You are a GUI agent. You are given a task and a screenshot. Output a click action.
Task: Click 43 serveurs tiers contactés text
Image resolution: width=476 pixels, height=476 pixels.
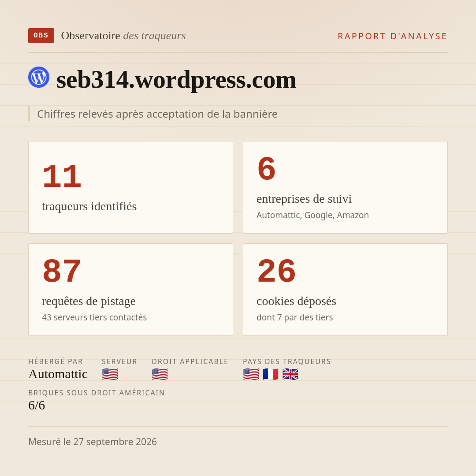(94, 317)
